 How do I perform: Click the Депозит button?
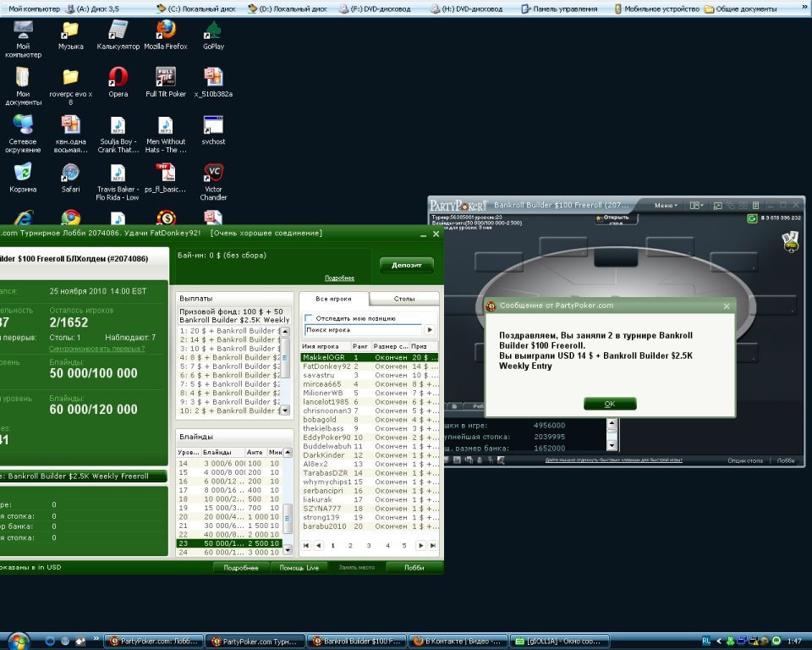(407, 265)
